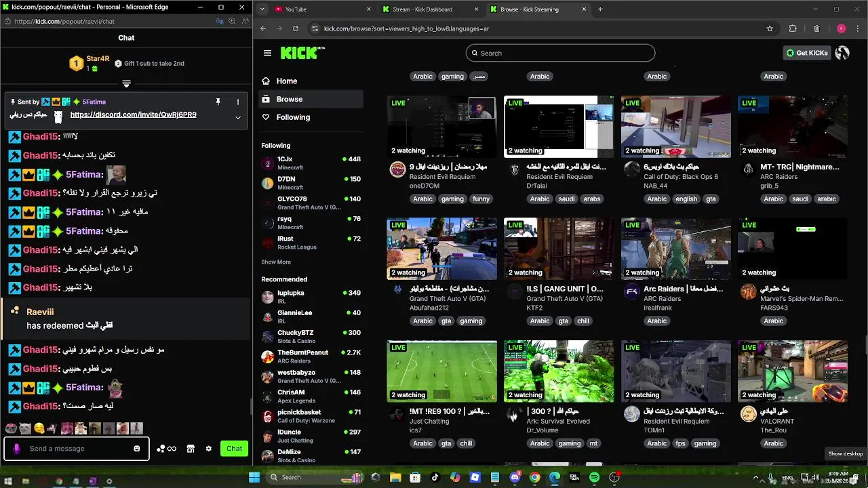
Task: Click zoom icon in popout address bar
Action: click(x=232, y=21)
